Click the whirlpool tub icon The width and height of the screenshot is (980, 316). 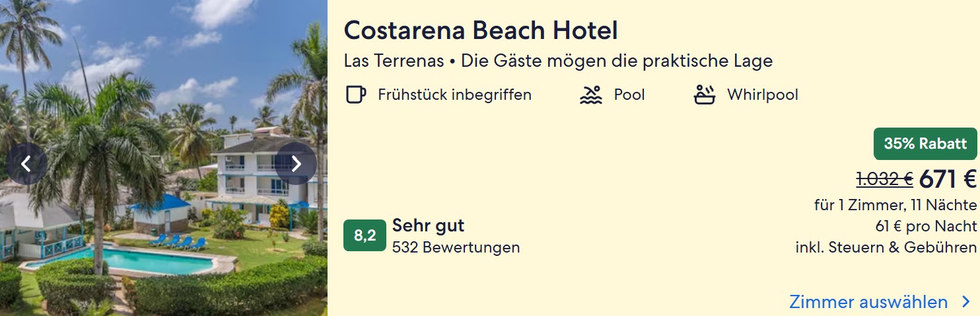[x=705, y=95]
